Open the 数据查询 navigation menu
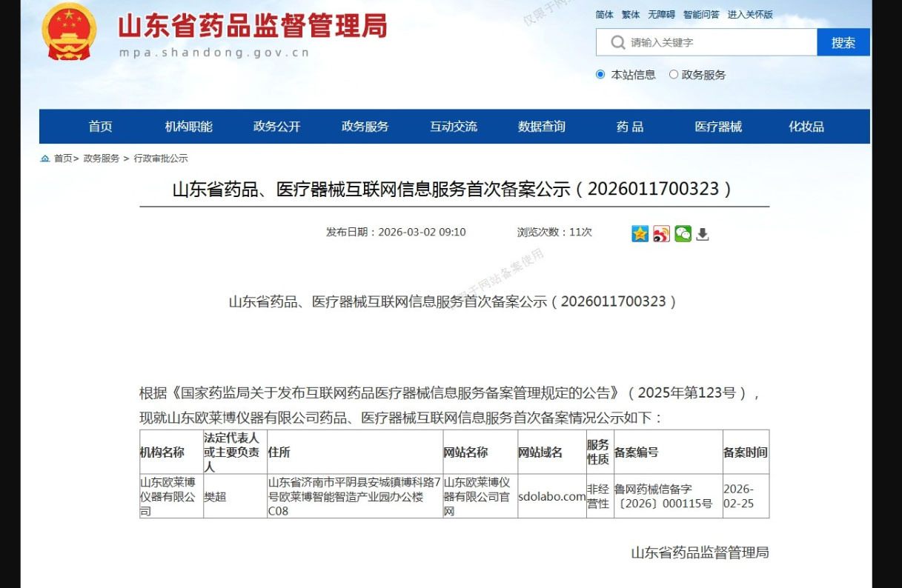The height and width of the screenshot is (588, 902). coord(541,127)
